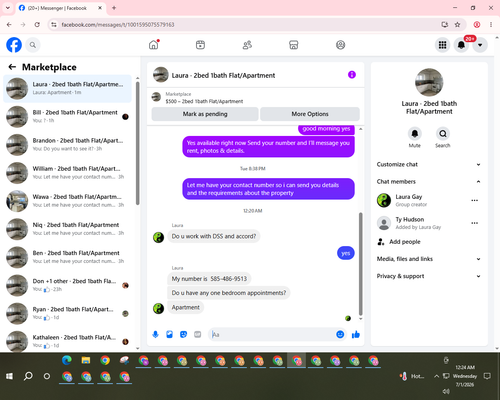The width and height of the screenshot is (500, 400).
Task: Open the Watch video icon
Action: point(200,45)
